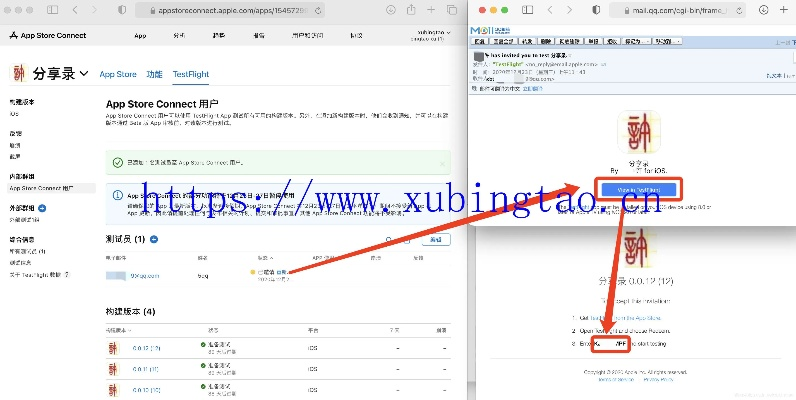Open privacy report shield in QQ Mail window

(596, 10)
